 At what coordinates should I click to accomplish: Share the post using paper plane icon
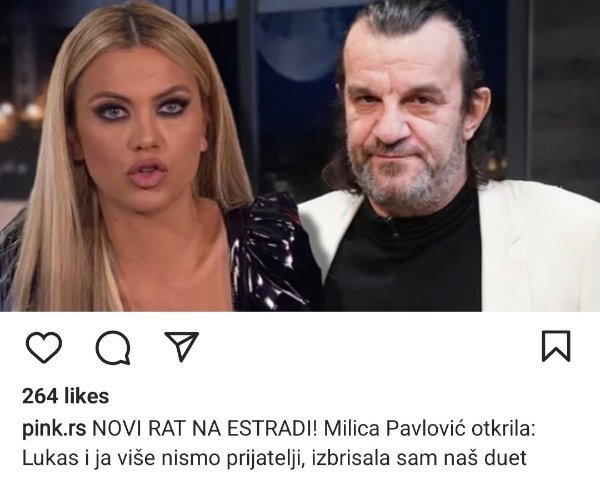tap(181, 346)
